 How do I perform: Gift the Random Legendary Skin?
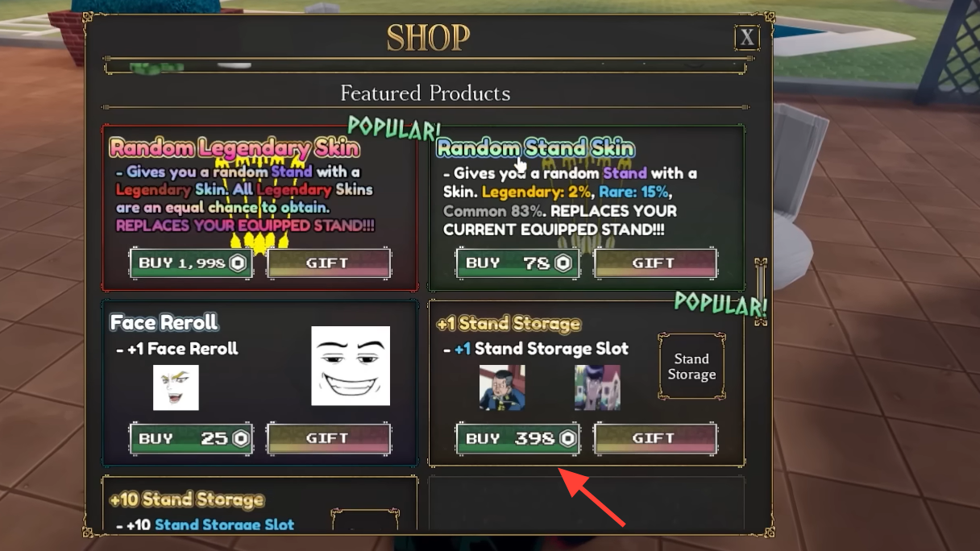click(x=329, y=263)
